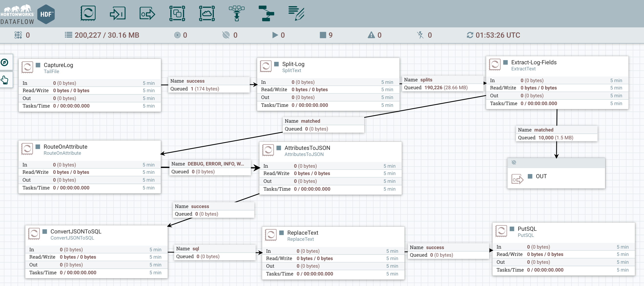Click the ExtractText type label
This screenshot has width=644, height=286.
click(523, 68)
